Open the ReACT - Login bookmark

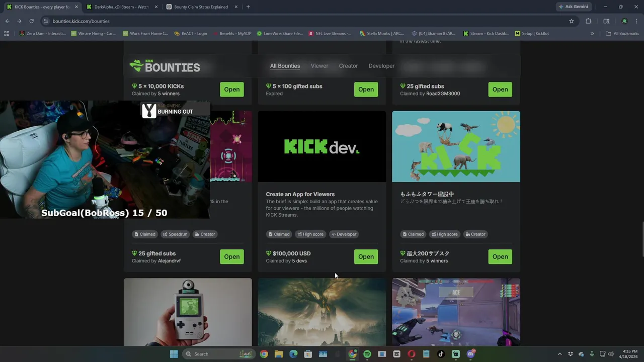click(x=191, y=34)
